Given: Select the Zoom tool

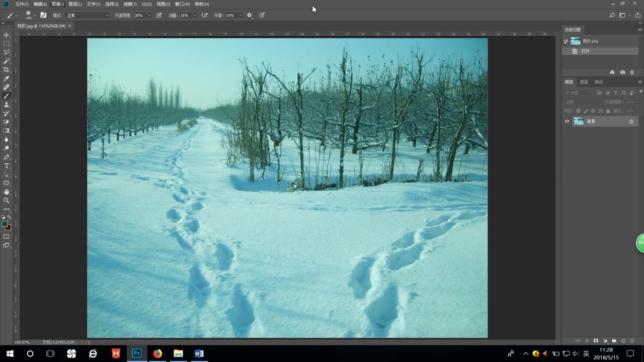Looking at the screenshot, I should [x=7, y=200].
